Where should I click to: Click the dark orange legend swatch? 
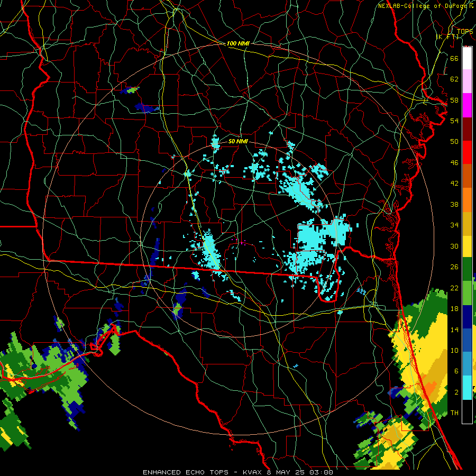pyautogui.click(x=467, y=176)
